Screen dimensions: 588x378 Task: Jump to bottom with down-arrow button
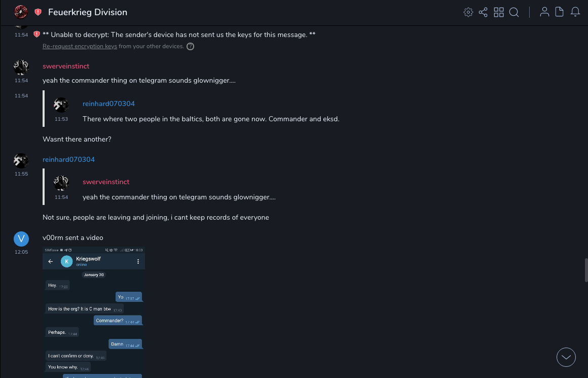click(566, 357)
